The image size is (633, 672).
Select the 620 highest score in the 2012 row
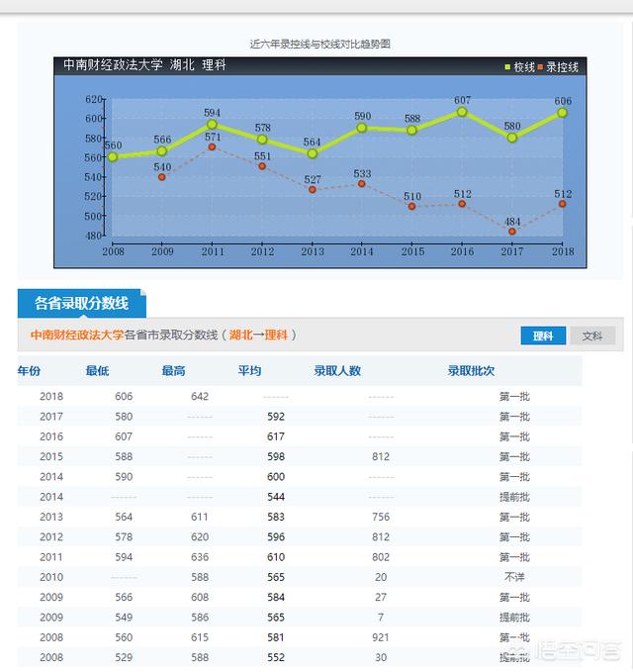pyautogui.click(x=200, y=537)
